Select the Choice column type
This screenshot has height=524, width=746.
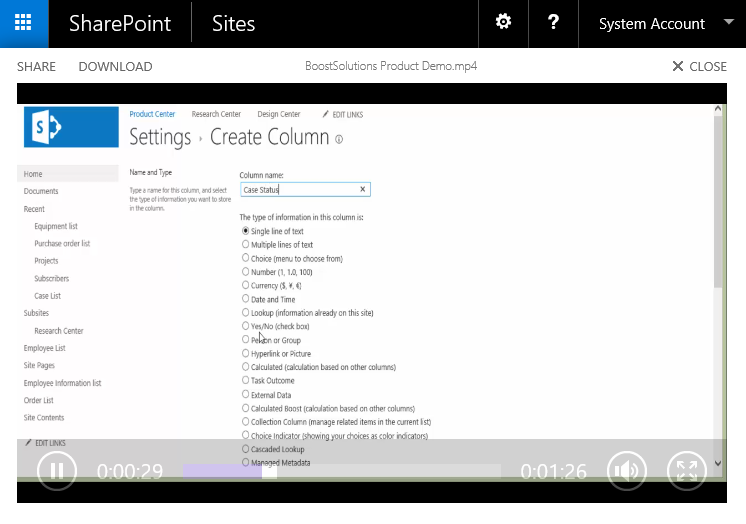click(245, 258)
